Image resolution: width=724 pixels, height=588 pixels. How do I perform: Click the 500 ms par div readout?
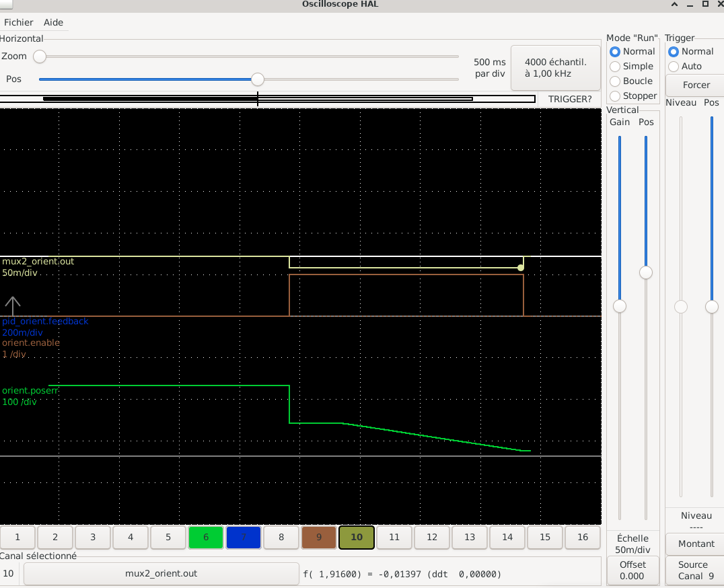(x=489, y=68)
